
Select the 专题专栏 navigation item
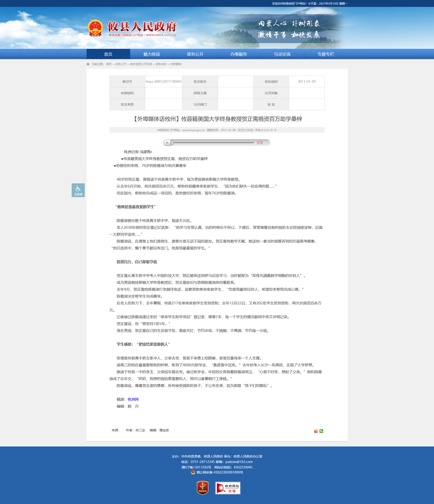326,54
